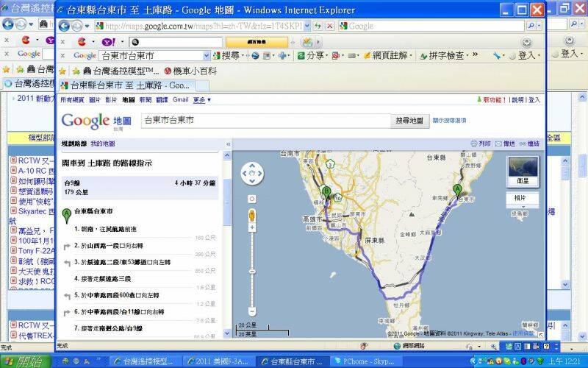Open the address bar dropdown arrow
This screenshot has width=588, height=368.
click(x=307, y=26)
